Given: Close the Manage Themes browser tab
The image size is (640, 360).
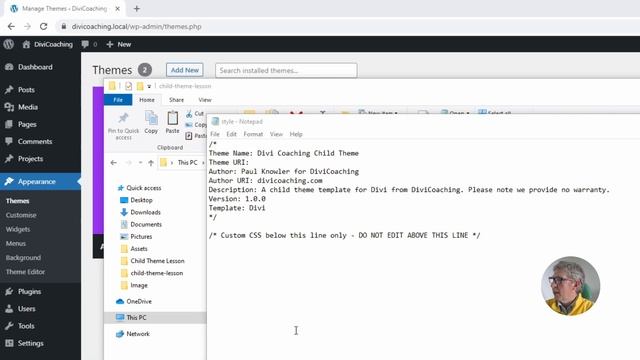Looking at the screenshot, I should [x=118, y=9].
